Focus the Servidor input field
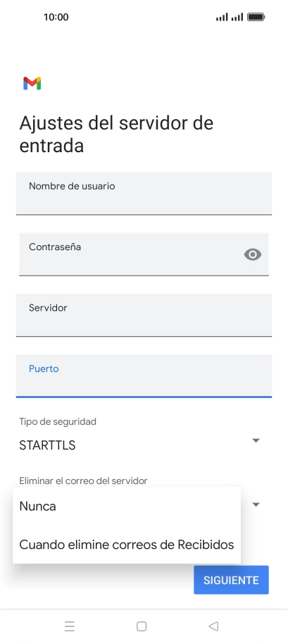288x644 pixels. coord(144,315)
